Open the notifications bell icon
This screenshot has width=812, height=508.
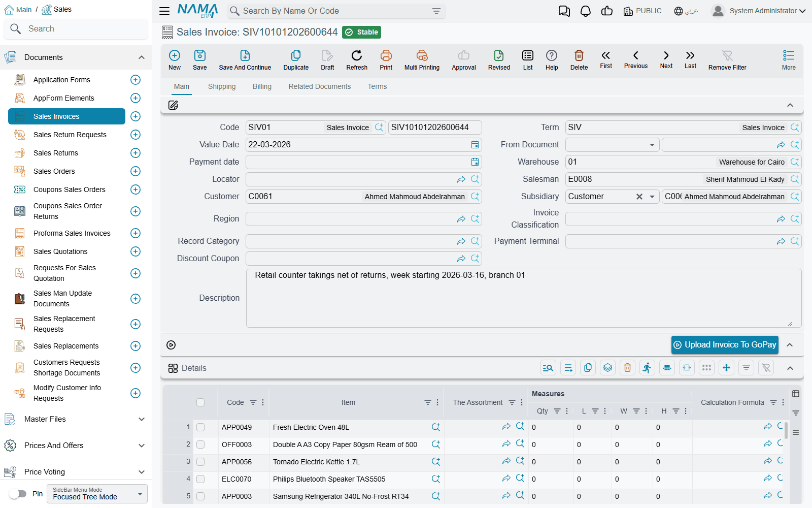[x=586, y=11]
